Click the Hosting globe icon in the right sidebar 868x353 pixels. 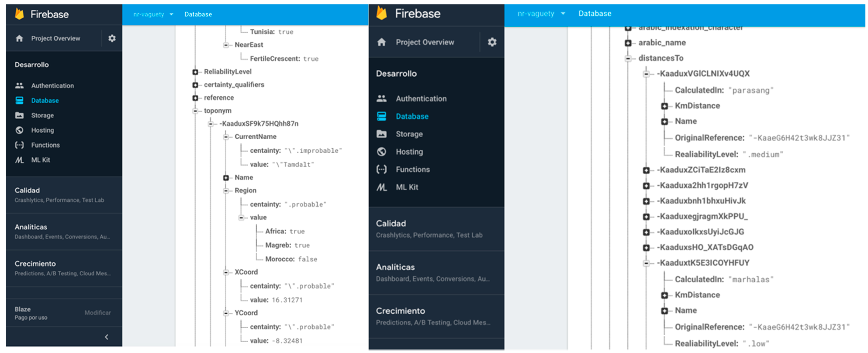[381, 152]
